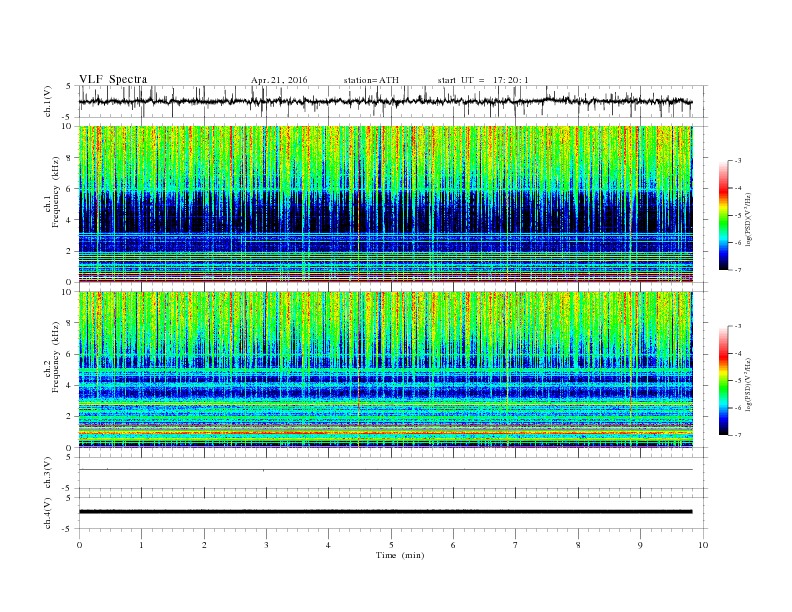Click the "4" kHz tick on ch.2 spectrogram
792x612 pixels.
(x=70, y=386)
